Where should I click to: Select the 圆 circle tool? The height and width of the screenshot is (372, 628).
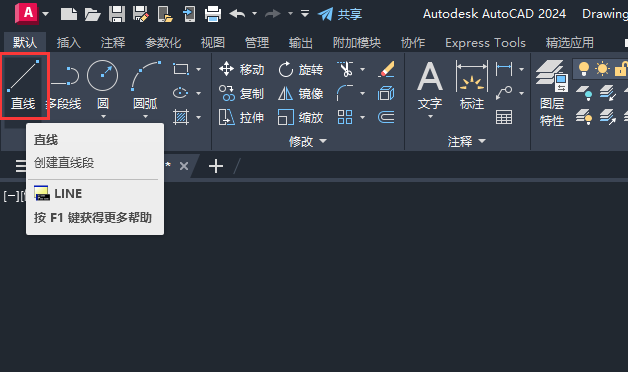tap(103, 84)
